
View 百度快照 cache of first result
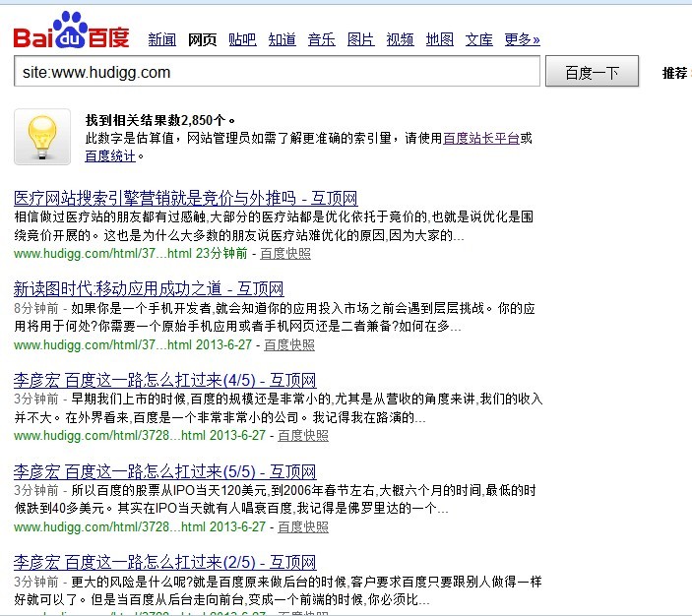click(285, 254)
